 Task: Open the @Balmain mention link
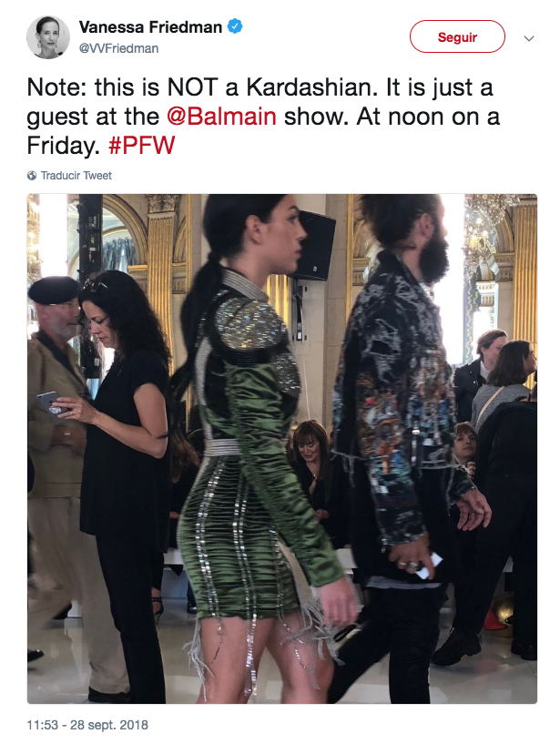(x=221, y=117)
